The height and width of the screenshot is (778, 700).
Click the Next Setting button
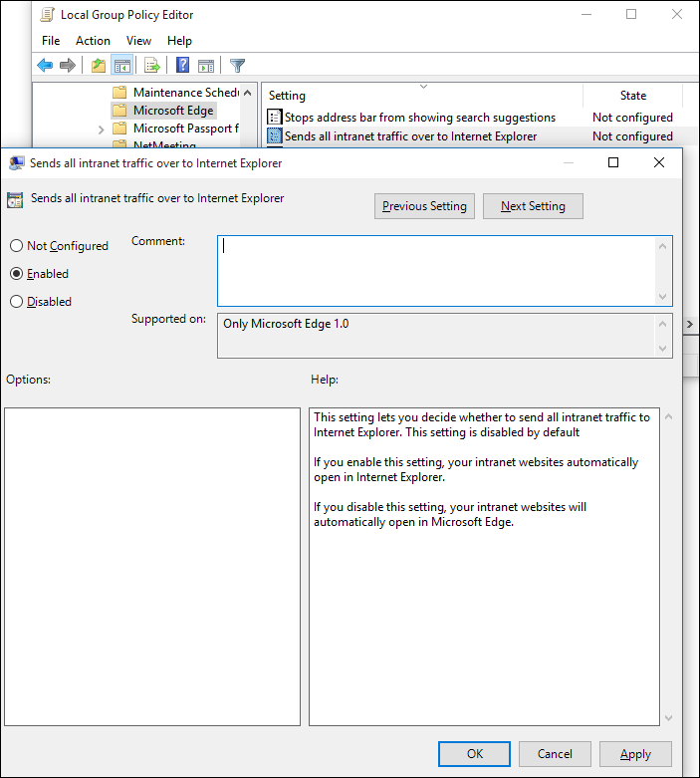pos(533,206)
